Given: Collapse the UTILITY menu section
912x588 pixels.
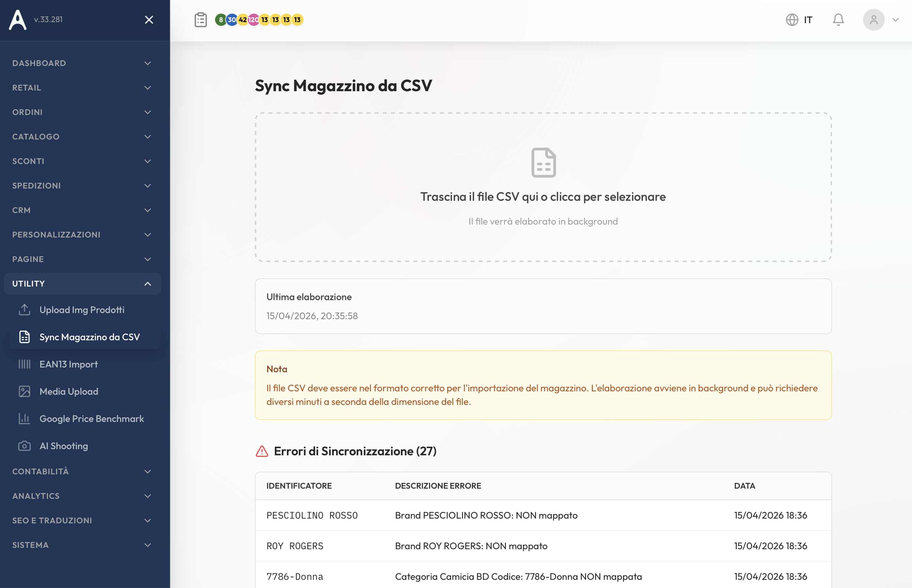Looking at the screenshot, I should click(82, 284).
